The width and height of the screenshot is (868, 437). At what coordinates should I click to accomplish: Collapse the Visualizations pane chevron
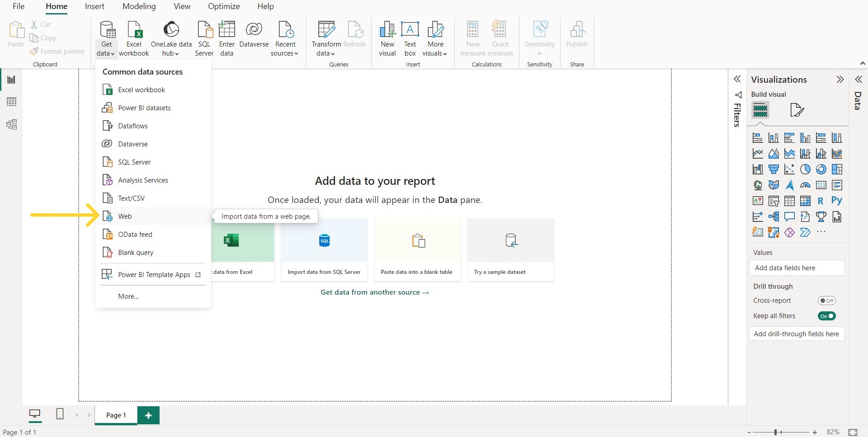pyautogui.click(x=840, y=80)
